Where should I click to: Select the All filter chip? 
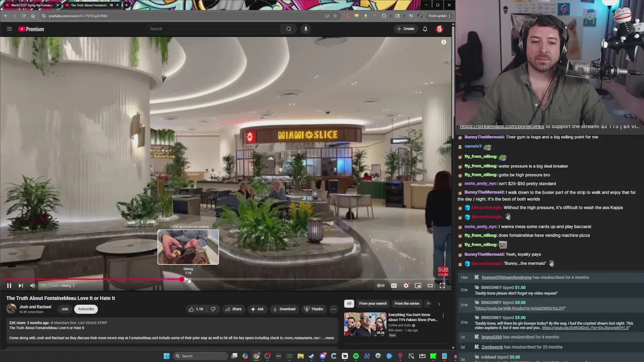point(349,304)
